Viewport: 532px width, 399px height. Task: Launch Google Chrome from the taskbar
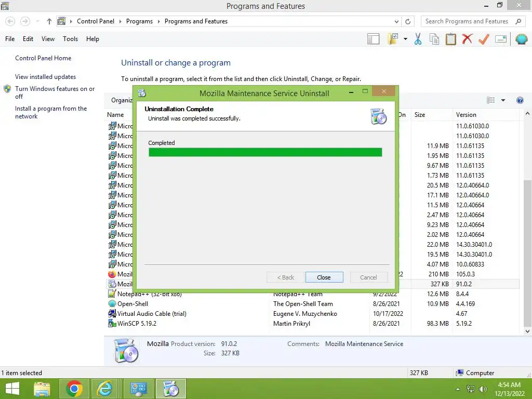(x=74, y=389)
